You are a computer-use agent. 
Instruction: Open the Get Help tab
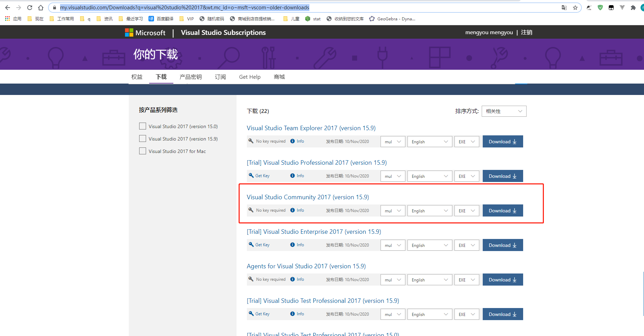click(250, 77)
